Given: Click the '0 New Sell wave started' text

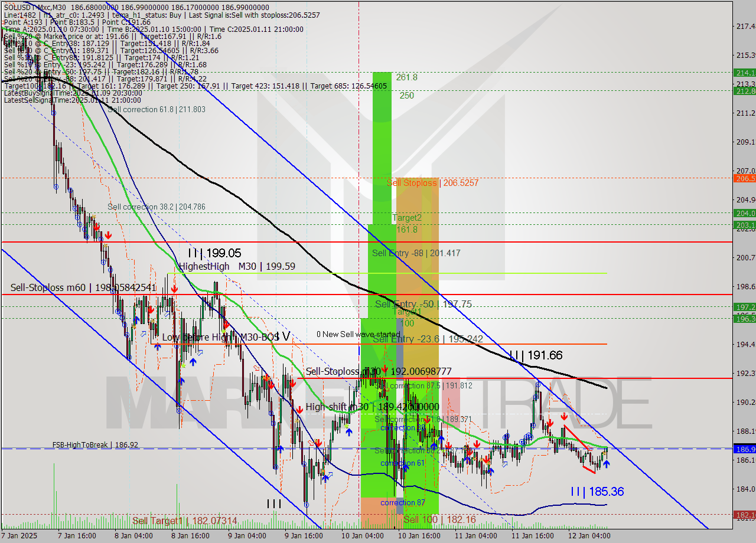Looking at the screenshot, I should (358, 334).
